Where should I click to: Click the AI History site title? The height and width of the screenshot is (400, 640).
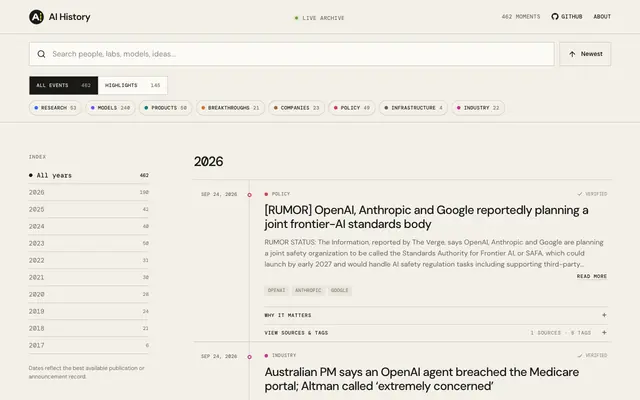pyautogui.click(x=69, y=17)
